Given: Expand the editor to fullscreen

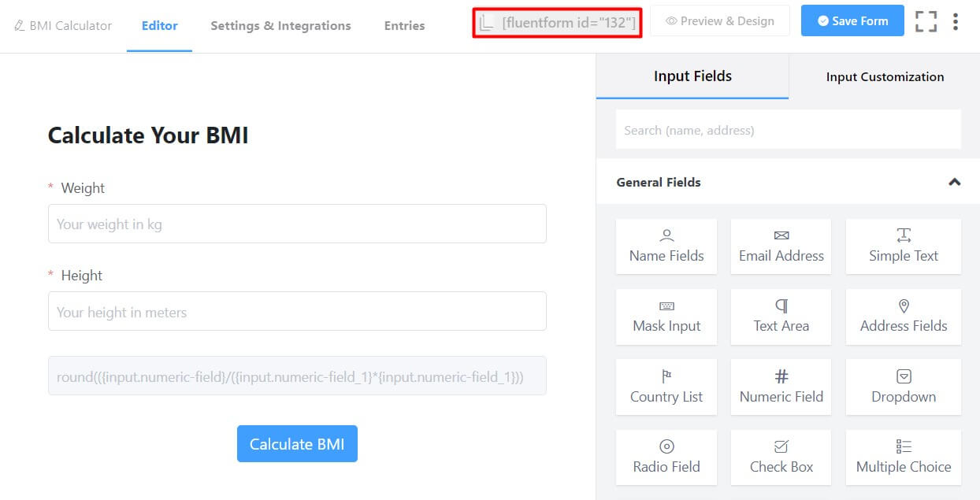Looking at the screenshot, I should tap(926, 21).
